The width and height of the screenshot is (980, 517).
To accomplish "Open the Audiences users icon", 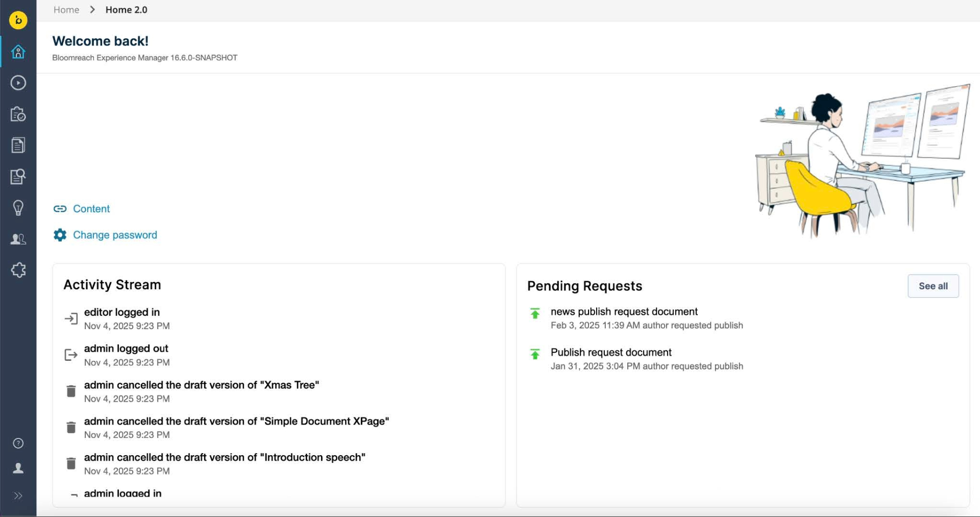I will [18, 239].
